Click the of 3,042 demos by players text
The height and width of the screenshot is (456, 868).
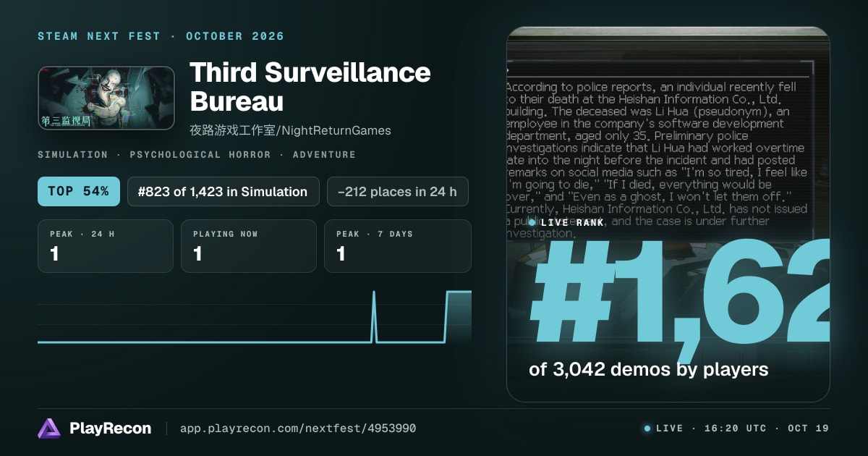click(x=648, y=370)
